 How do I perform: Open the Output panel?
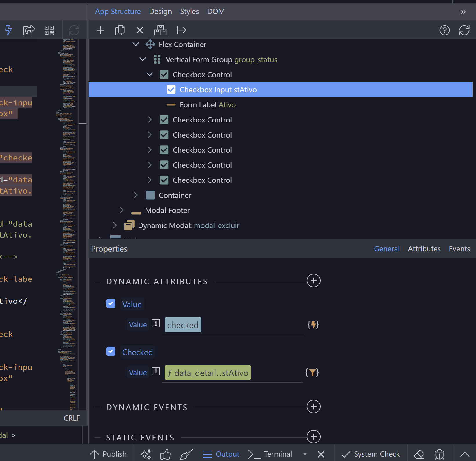coord(221,454)
